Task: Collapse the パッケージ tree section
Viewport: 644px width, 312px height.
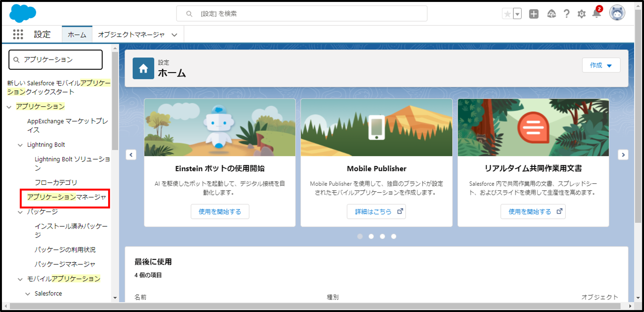Action: 20,212
